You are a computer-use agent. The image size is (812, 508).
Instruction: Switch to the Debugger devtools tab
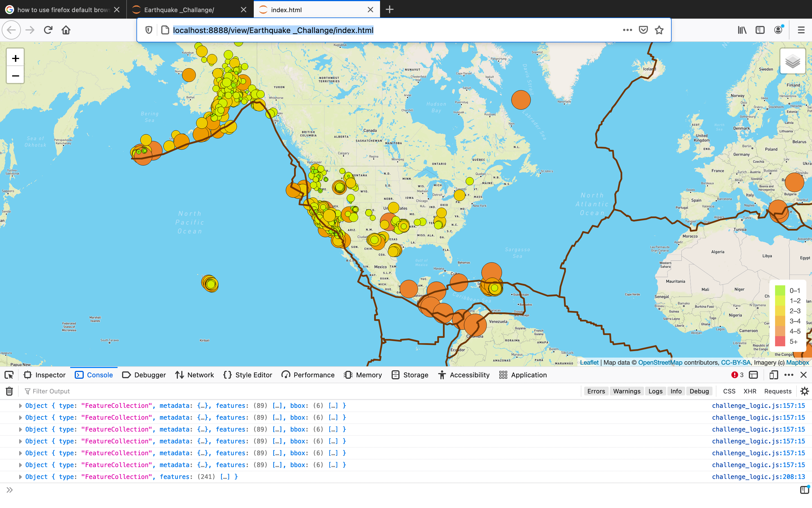click(x=144, y=375)
